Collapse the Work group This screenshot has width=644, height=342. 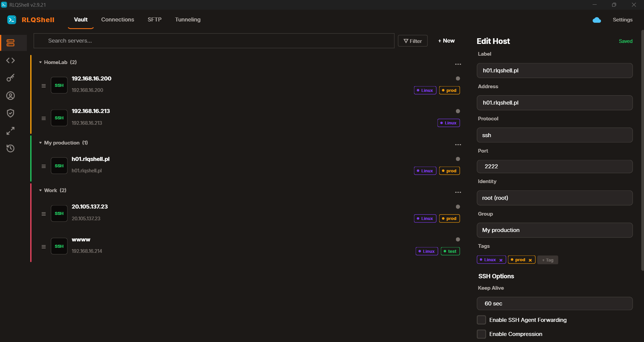click(x=41, y=190)
